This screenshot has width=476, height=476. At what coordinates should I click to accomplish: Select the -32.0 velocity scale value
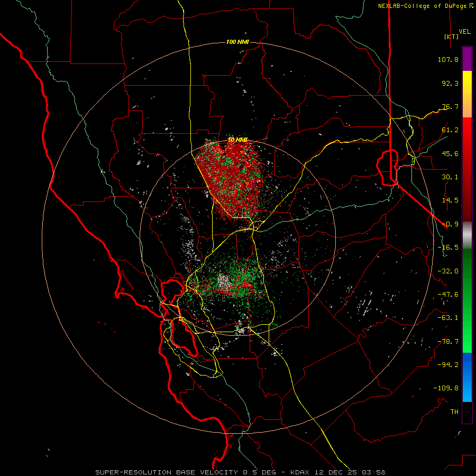coord(448,271)
